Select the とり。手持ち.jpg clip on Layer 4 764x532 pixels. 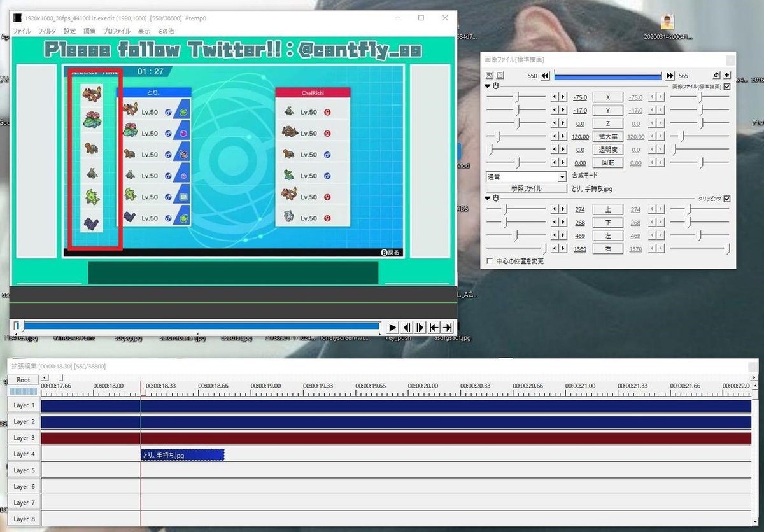click(183, 454)
